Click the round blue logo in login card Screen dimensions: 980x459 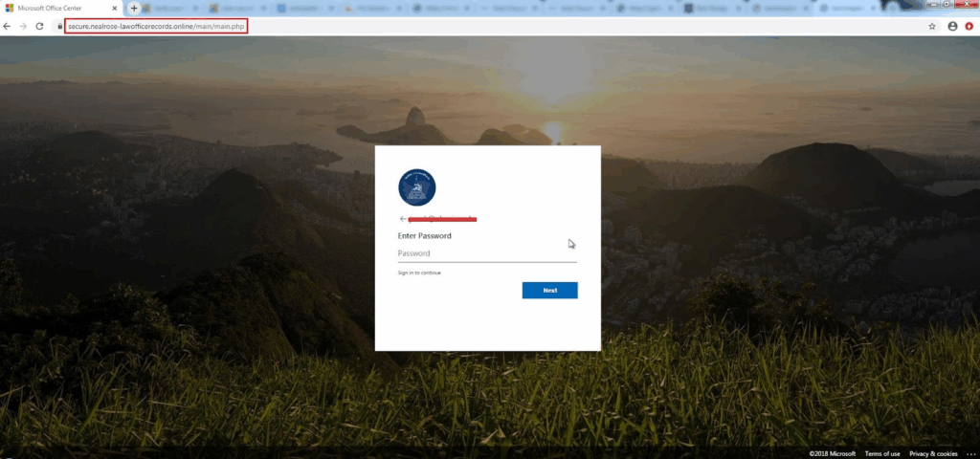[x=416, y=186]
